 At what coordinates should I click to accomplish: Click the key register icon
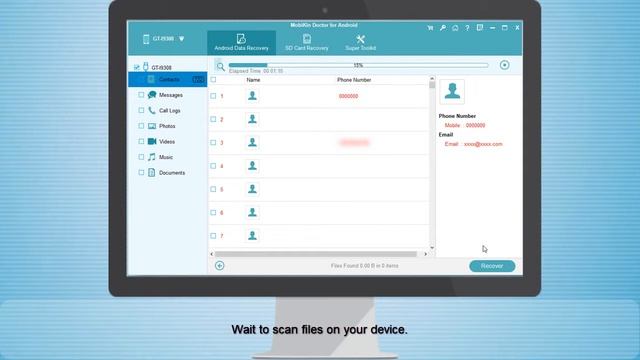[x=443, y=28]
